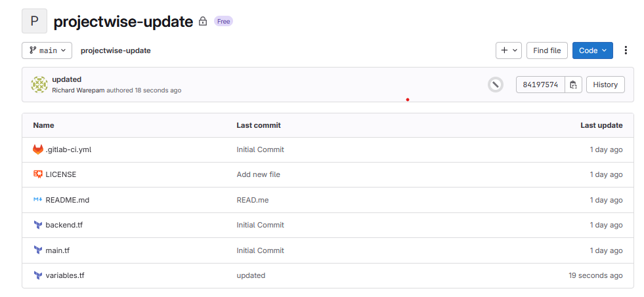
Task: Click the Markdown icon beside README.md
Action: [x=38, y=200]
